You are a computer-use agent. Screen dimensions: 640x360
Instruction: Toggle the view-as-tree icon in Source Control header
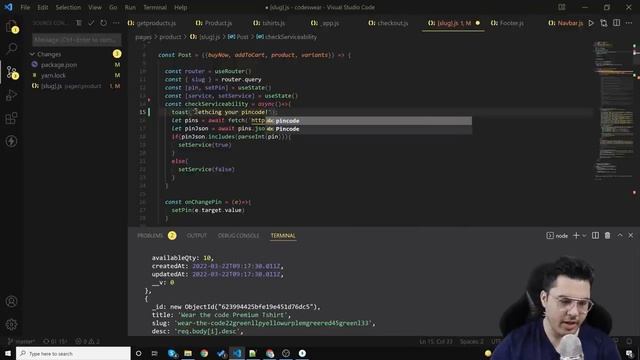click(79, 23)
